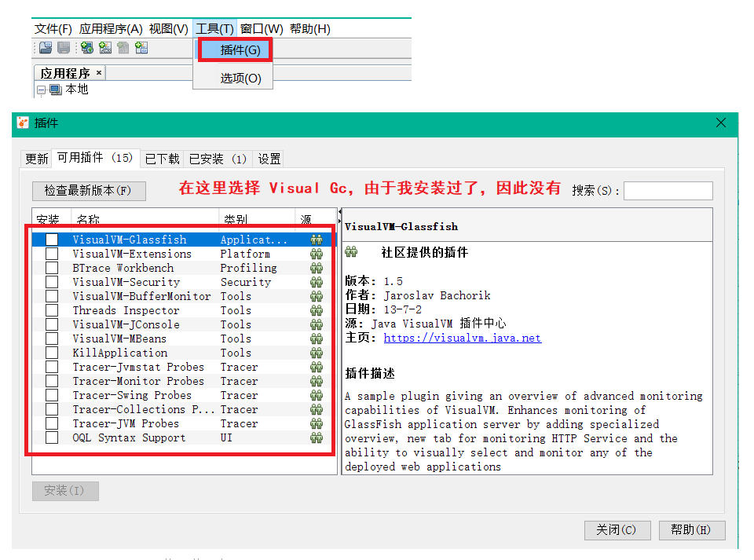Click the Add Application Snapshot toolbar icon

tap(141, 48)
